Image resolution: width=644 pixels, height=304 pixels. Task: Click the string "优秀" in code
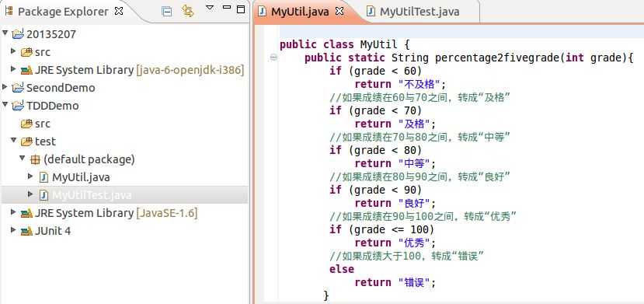[414, 243]
